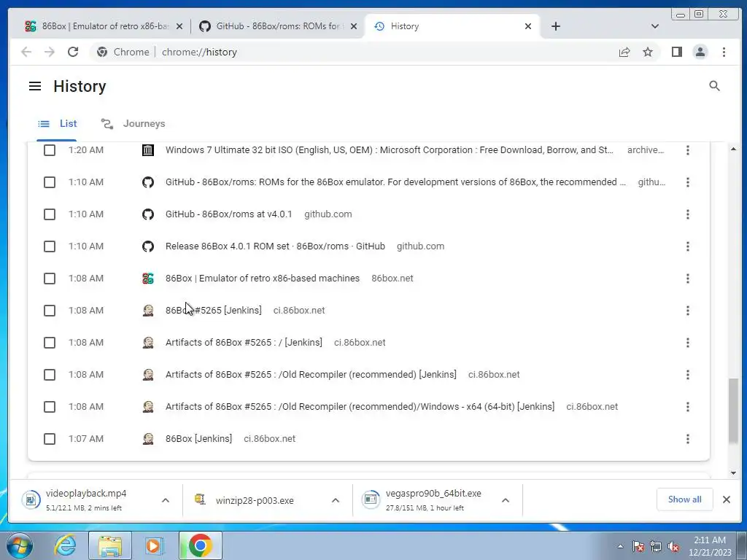Launch Internet Explorer from taskbar
The height and width of the screenshot is (560, 747).
tap(65, 545)
